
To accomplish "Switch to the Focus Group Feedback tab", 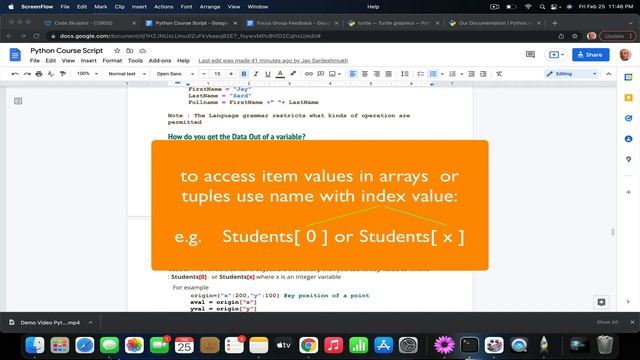I will pyautogui.click(x=292, y=23).
